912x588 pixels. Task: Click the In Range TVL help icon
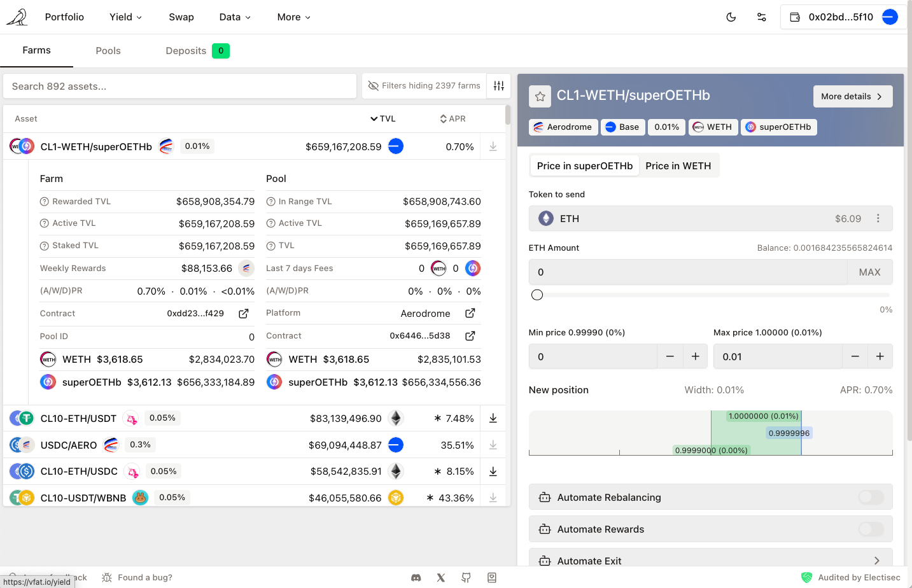271,202
